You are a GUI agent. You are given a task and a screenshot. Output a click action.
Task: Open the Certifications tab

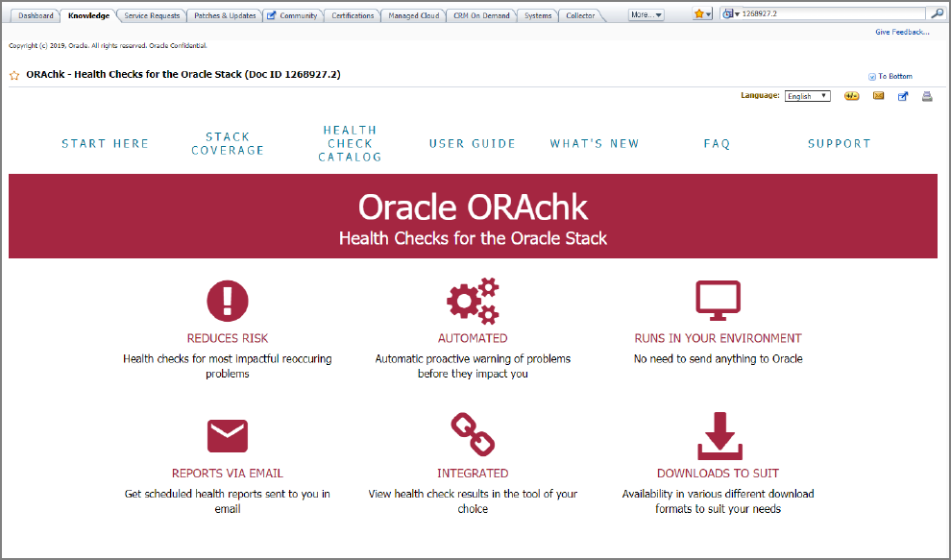click(x=353, y=15)
